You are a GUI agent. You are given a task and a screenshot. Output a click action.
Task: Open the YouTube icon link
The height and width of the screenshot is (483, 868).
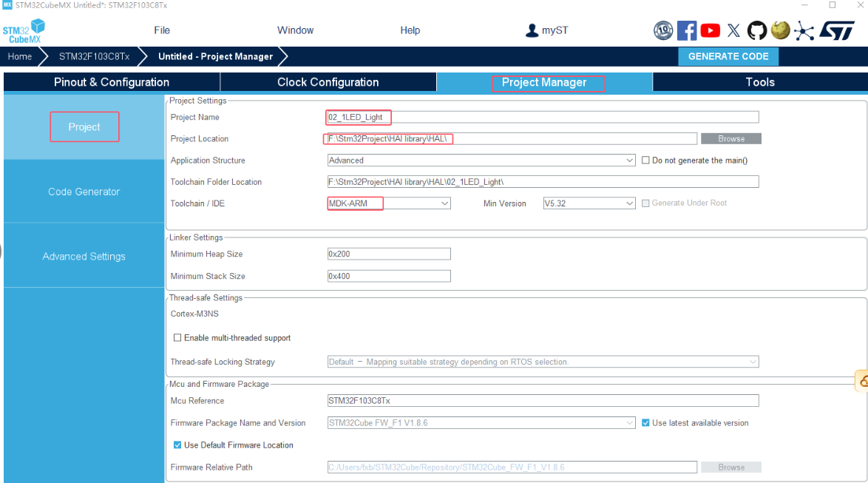(x=711, y=30)
